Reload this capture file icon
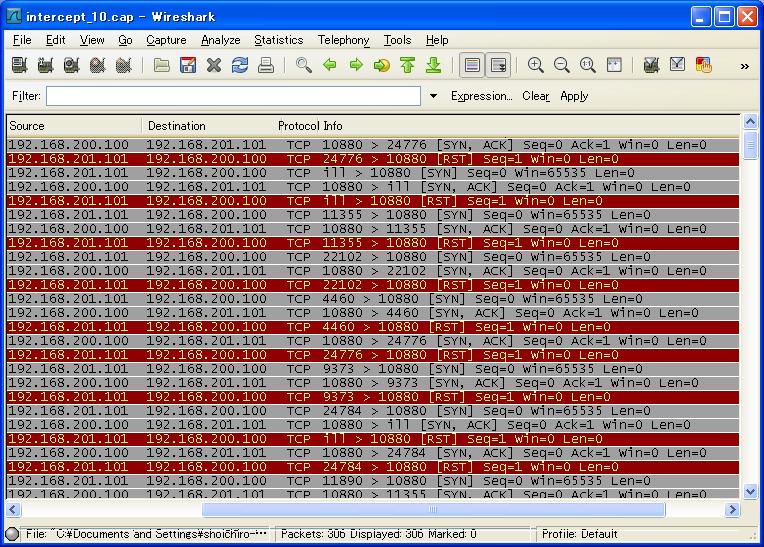Viewport: 764px width, 547px height. pyautogui.click(x=240, y=65)
